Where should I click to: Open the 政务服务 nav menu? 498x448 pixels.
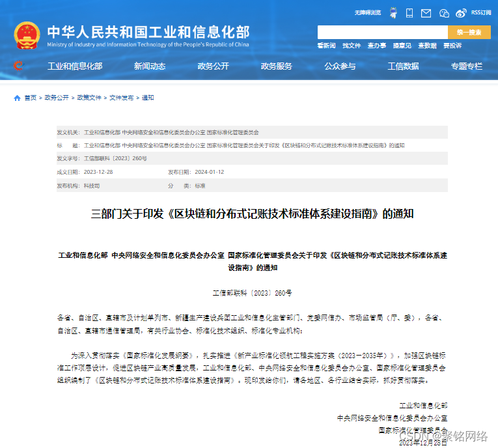pos(276,66)
